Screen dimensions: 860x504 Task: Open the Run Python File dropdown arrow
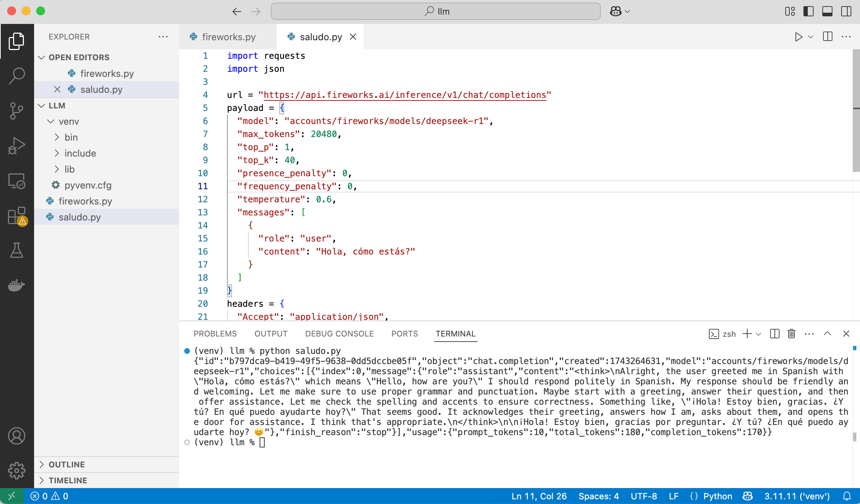811,37
